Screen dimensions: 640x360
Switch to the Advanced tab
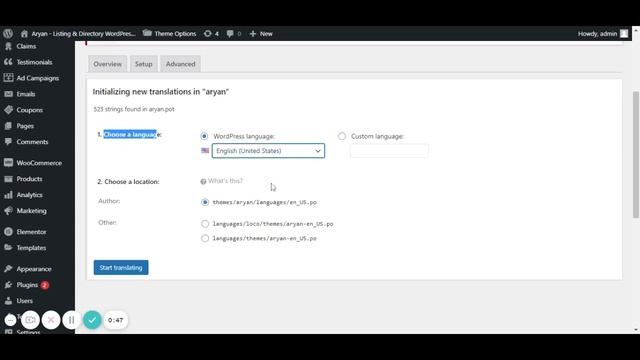pos(180,64)
